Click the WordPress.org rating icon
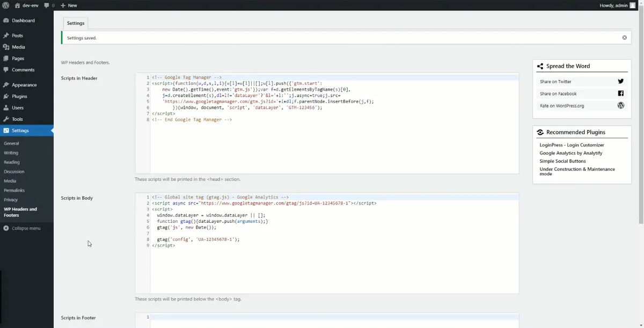 (621, 106)
